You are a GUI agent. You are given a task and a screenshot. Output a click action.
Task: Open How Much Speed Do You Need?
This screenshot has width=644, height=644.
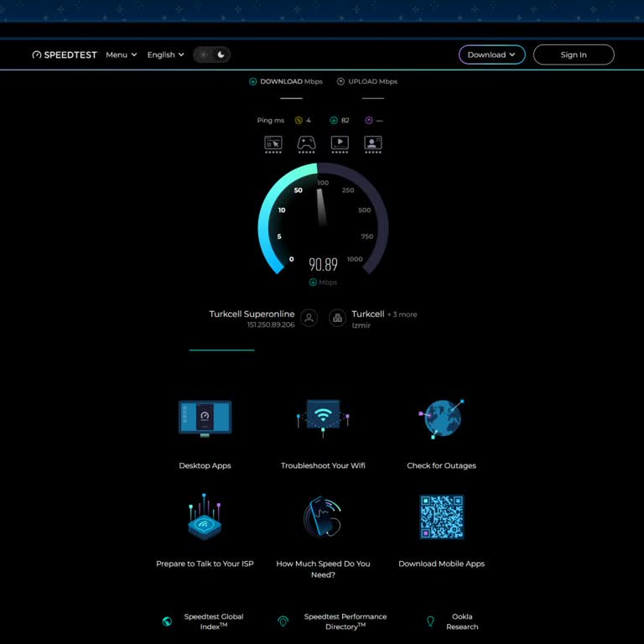[x=323, y=569]
